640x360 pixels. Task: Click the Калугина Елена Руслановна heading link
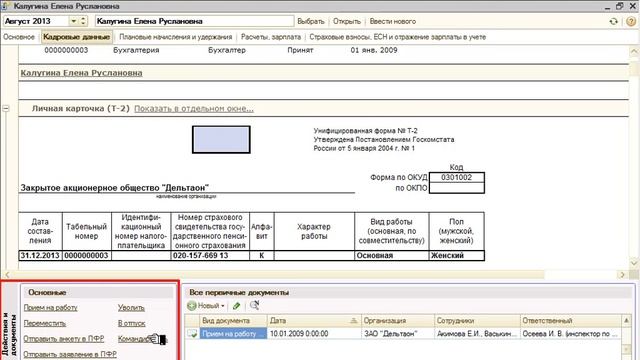[81, 73]
